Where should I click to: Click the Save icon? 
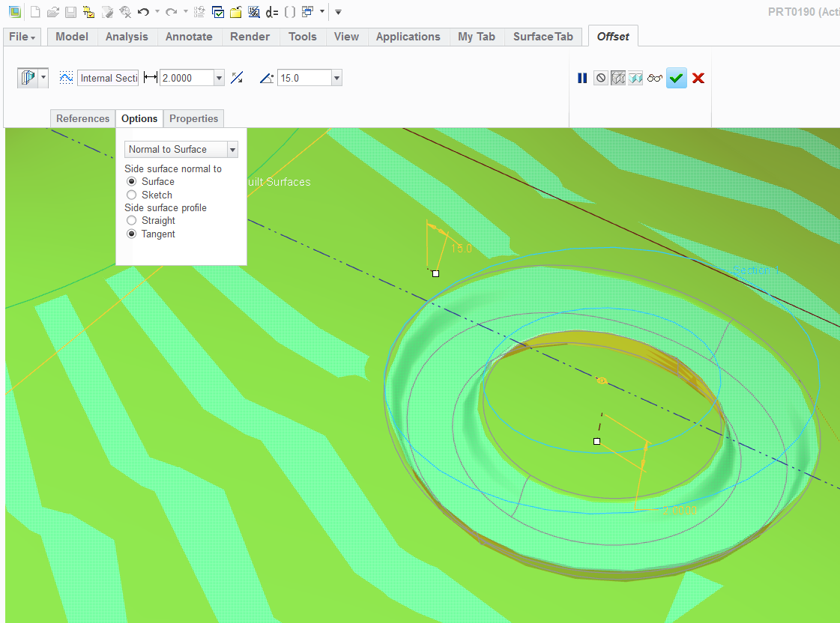(70, 12)
